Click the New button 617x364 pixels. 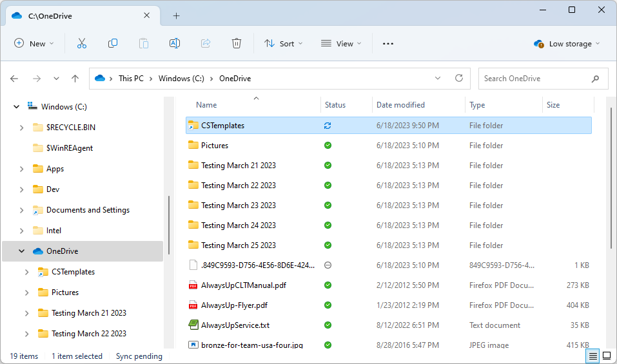tap(34, 44)
